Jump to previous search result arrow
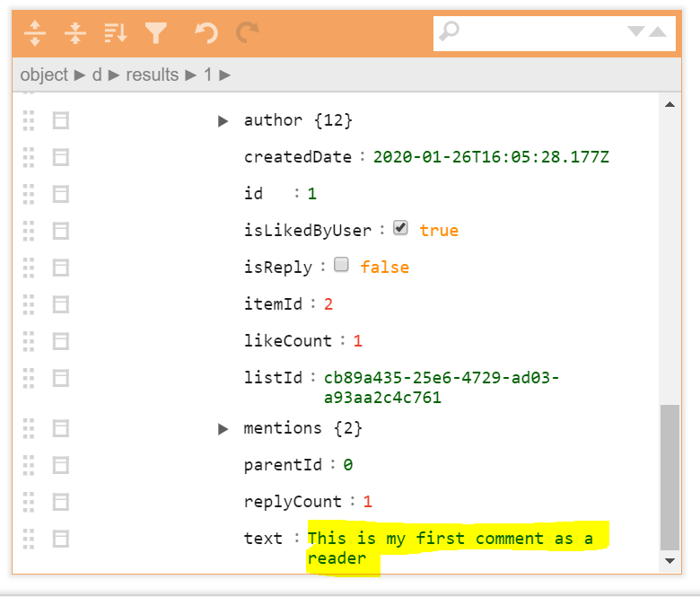Image resolution: width=700 pixels, height=597 pixels. pos(658,32)
